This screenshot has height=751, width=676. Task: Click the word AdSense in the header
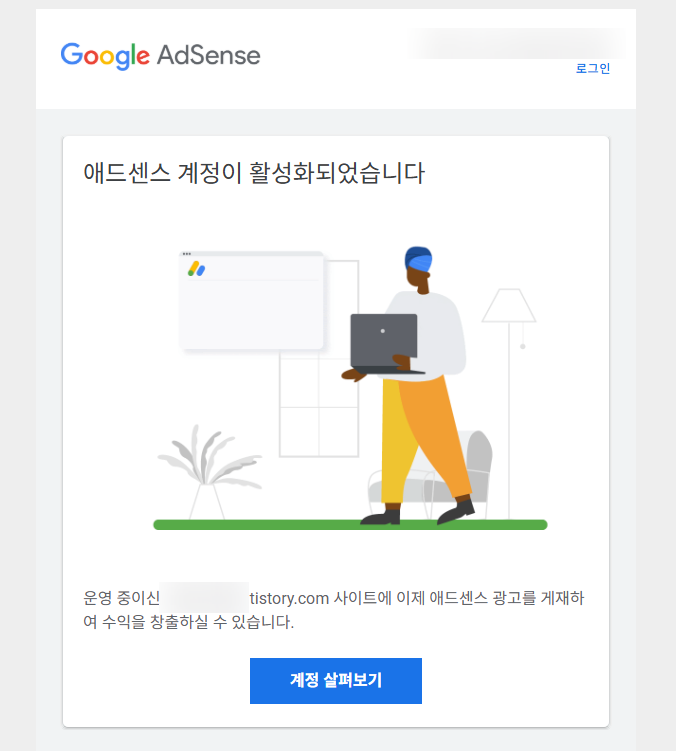pyautogui.click(x=209, y=55)
